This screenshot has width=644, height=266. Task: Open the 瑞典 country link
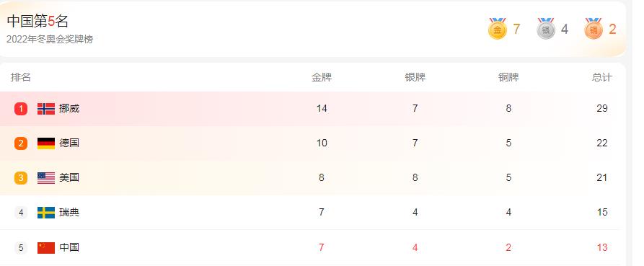(x=69, y=212)
